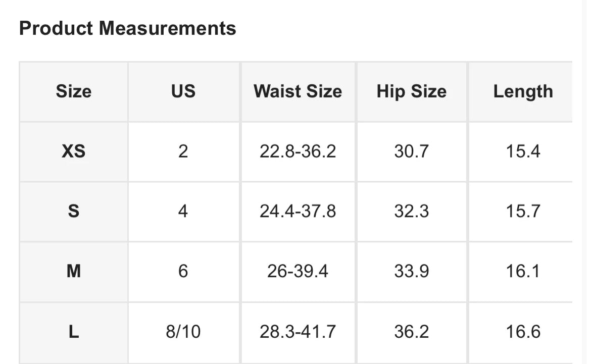The height and width of the screenshot is (364, 591).
Task: Select the M size row label
Action: coord(74,271)
